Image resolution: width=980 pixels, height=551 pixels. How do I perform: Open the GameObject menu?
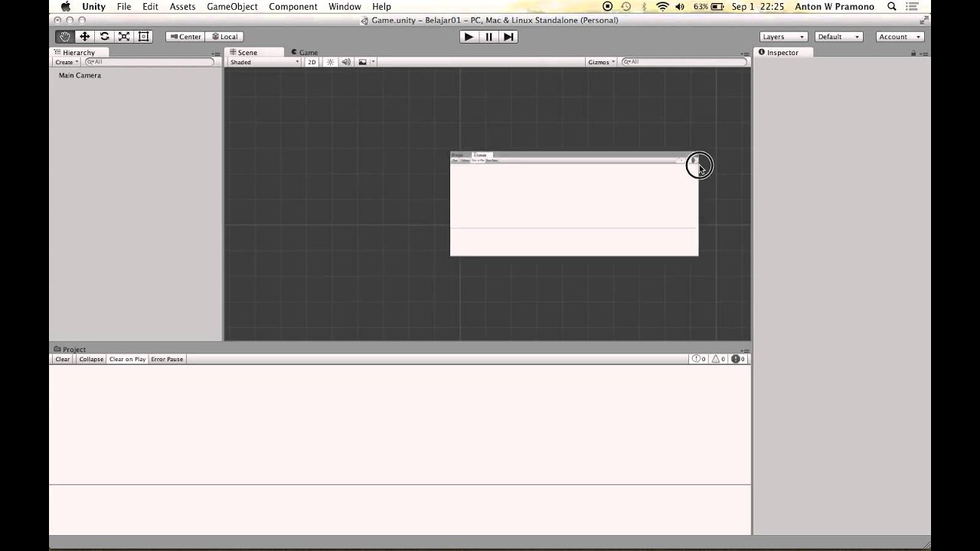(232, 7)
